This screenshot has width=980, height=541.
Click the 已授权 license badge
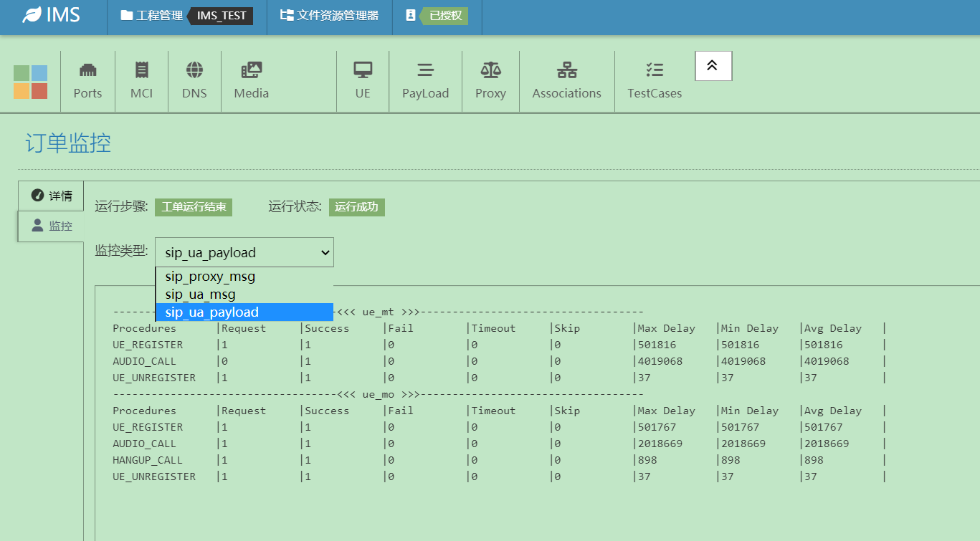pyautogui.click(x=444, y=16)
